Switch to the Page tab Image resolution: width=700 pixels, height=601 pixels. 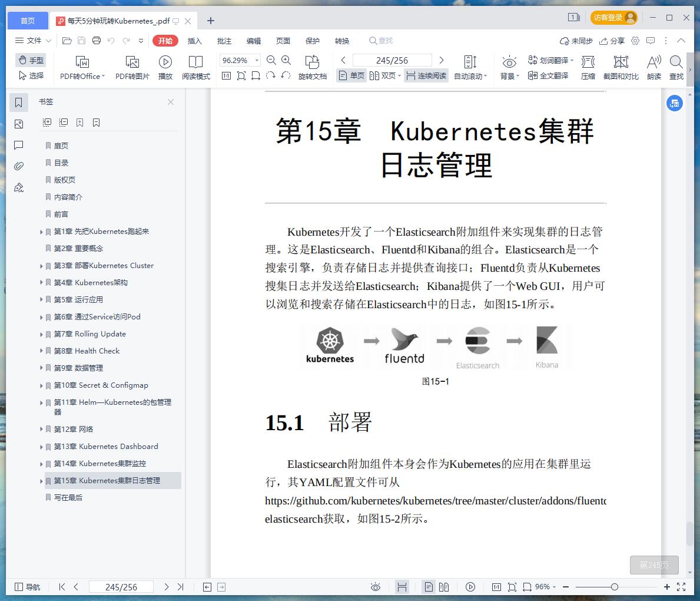click(x=283, y=41)
